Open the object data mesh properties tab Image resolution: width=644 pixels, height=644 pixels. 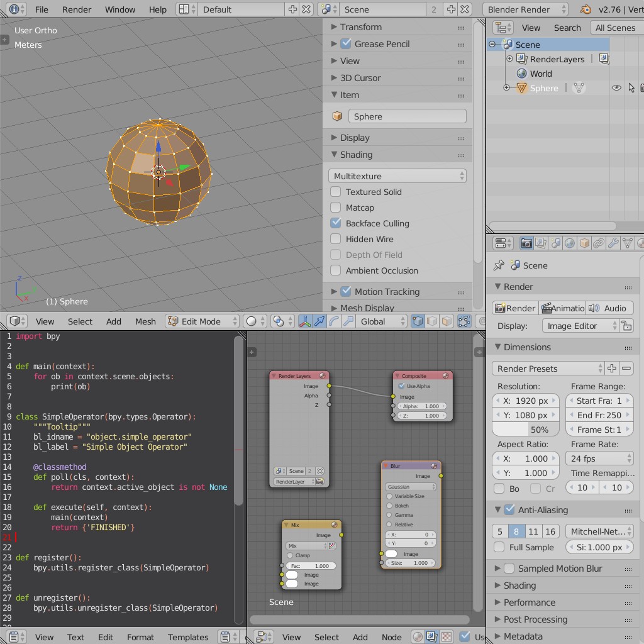[x=627, y=243]
